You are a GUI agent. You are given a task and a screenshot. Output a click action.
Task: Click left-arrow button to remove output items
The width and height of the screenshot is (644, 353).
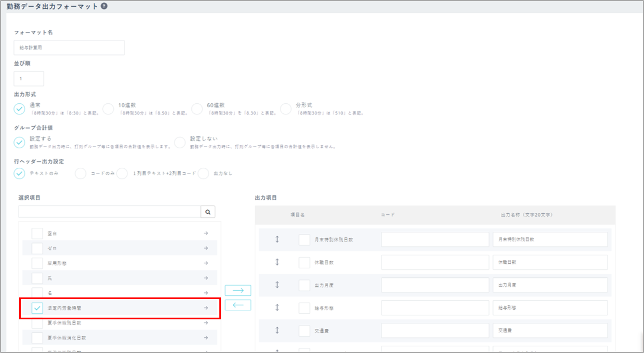point(238,305)
